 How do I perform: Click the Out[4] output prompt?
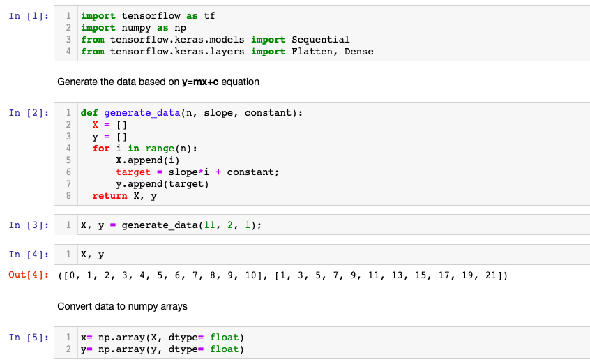click(27, 275)
